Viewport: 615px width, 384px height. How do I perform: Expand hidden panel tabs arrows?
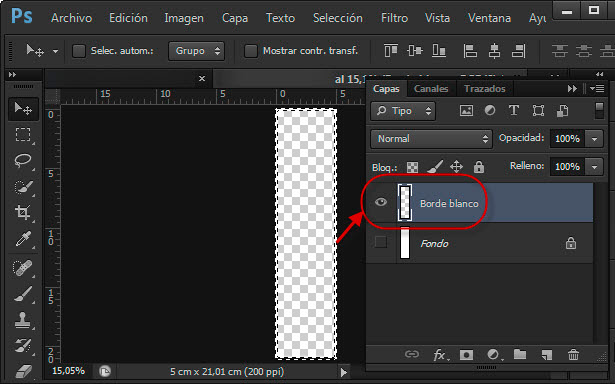(x=572, y=89)
